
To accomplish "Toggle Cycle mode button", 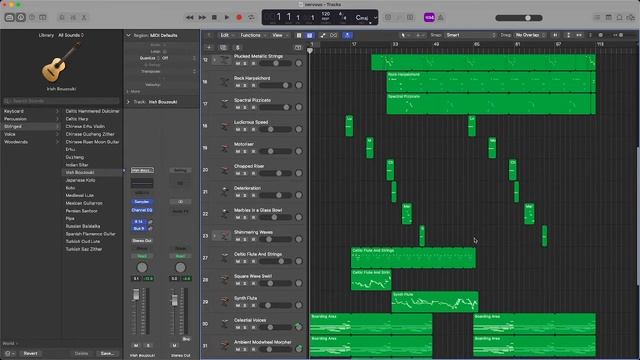I will pos(251,18).
